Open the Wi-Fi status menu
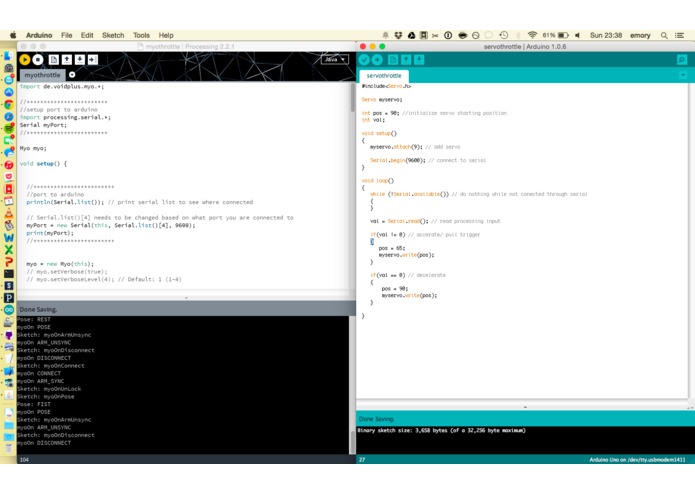This screenshot has height=494, width=695. coord(532,35)
